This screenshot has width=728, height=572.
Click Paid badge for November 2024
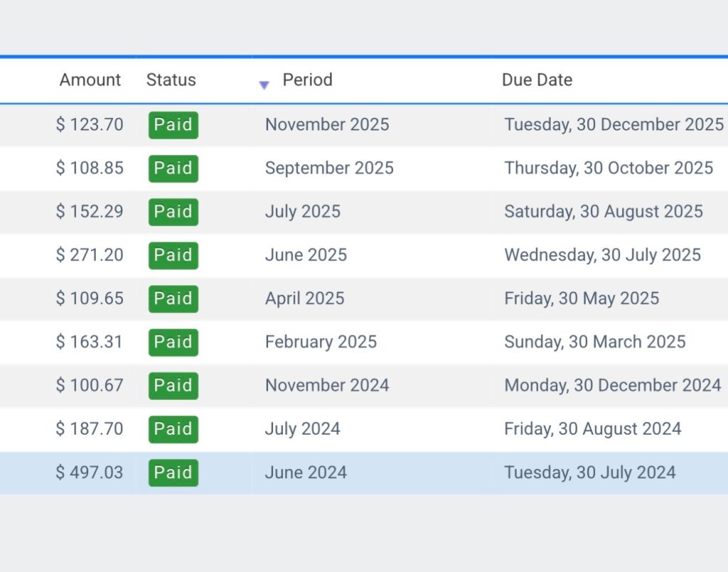pos(173,386)
